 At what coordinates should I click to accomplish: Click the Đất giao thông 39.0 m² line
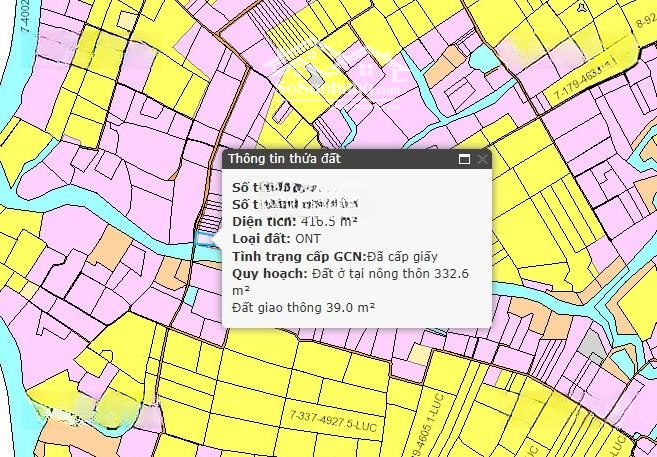304,307
